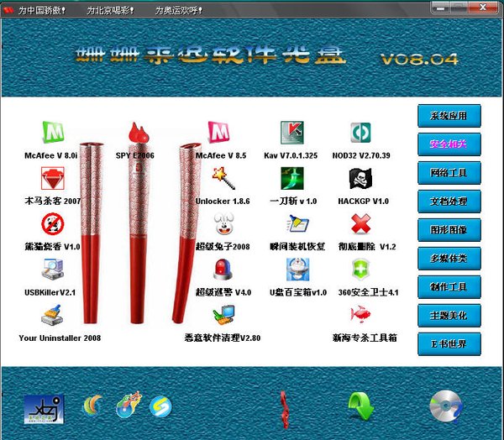This screenshot has width=504, height=440.
Task: Click the McAfee V 8.0i text label
Action: pos(50,155)
